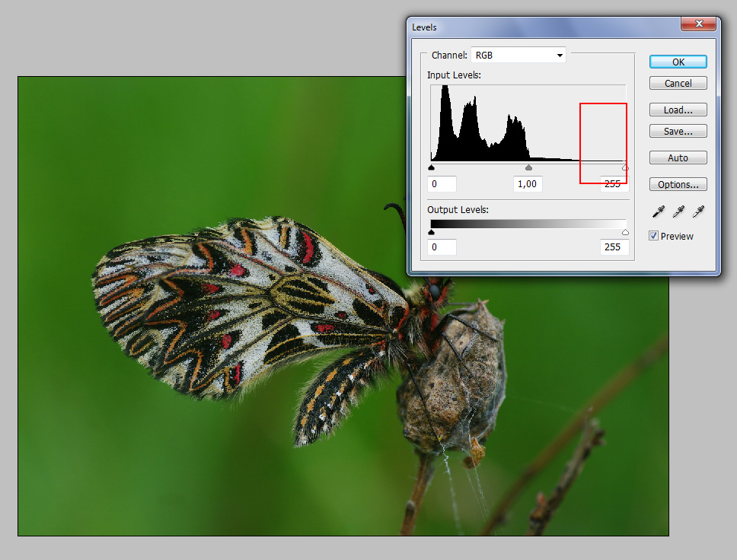The image size is (737, 560).
Task: Open the Options... settings
Action: tap(678, 184)
